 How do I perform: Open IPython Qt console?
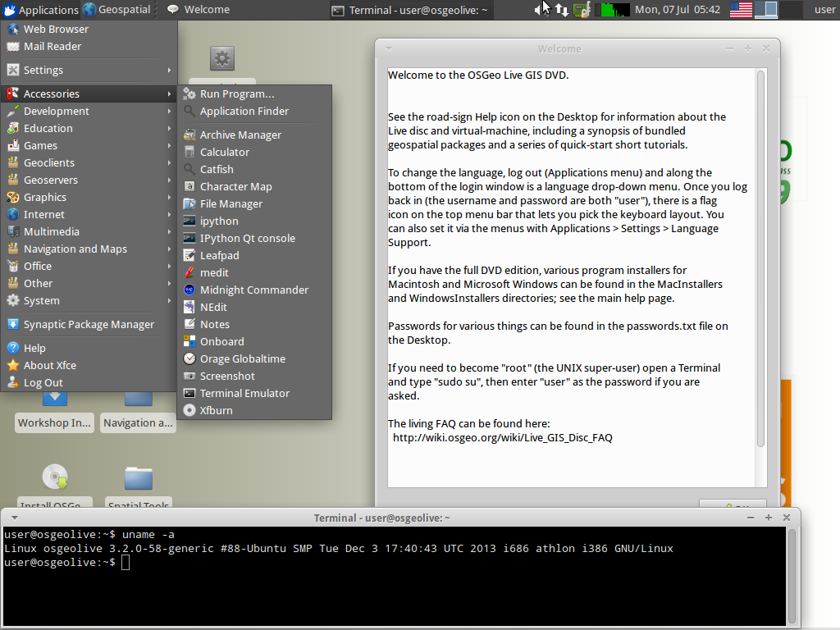(x=254, y=238)
